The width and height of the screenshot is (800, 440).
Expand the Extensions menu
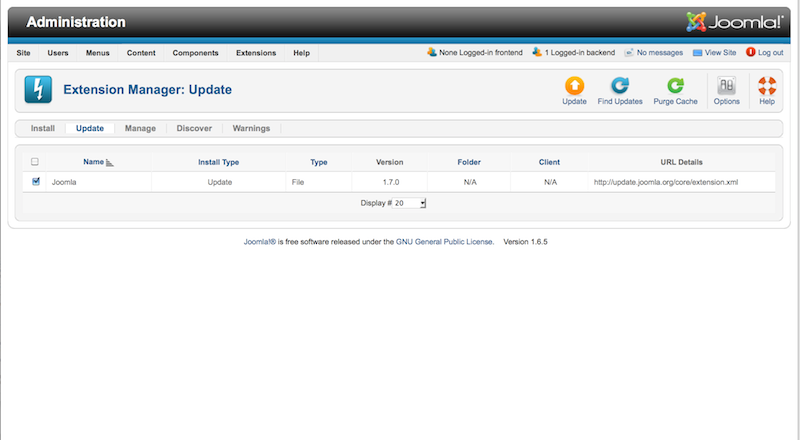click(256, 53)
